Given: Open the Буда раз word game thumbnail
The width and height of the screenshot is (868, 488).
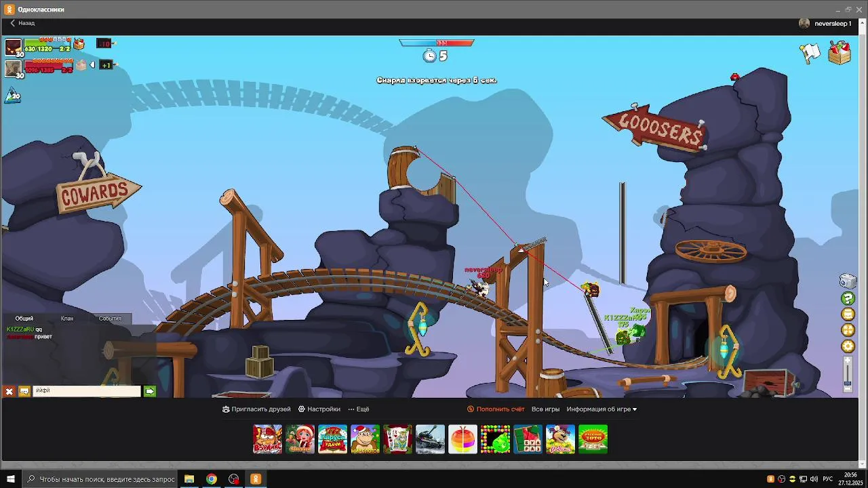Looking at the screenshot, I should 528,439.
